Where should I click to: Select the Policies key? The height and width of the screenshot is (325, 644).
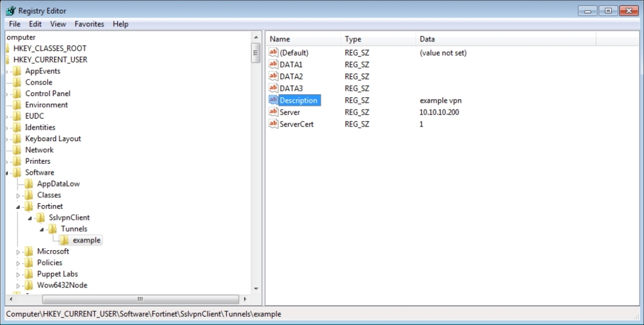(x=50, y=262)
